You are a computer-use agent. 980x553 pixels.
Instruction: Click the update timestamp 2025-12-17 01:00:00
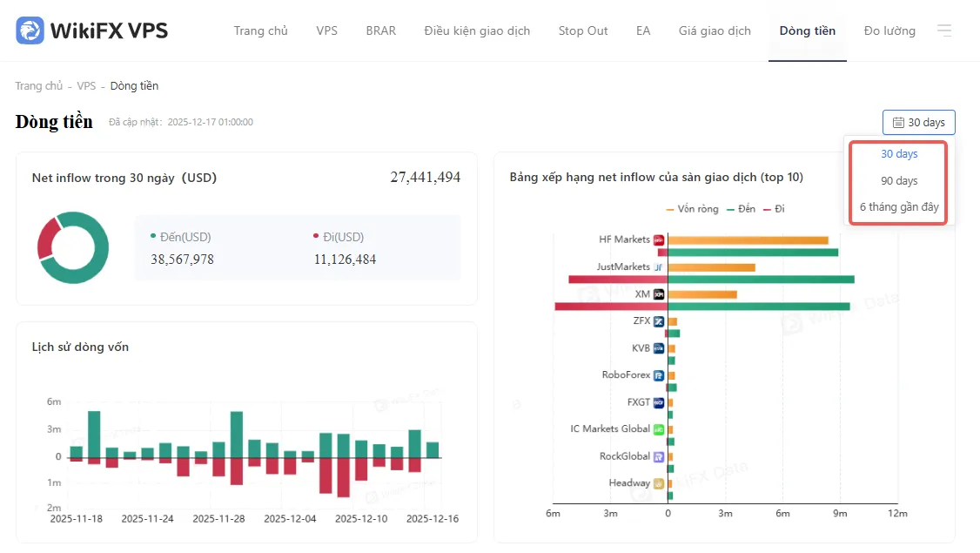click(210, 122)
